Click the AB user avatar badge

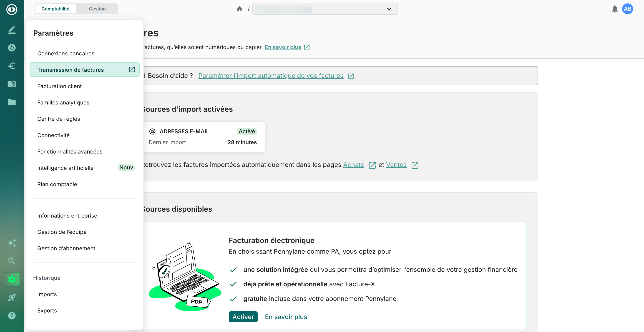pos(628,9)
